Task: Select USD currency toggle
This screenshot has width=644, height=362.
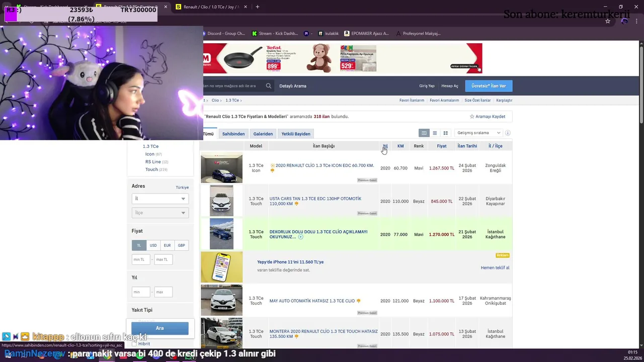Action: (153, 245)
